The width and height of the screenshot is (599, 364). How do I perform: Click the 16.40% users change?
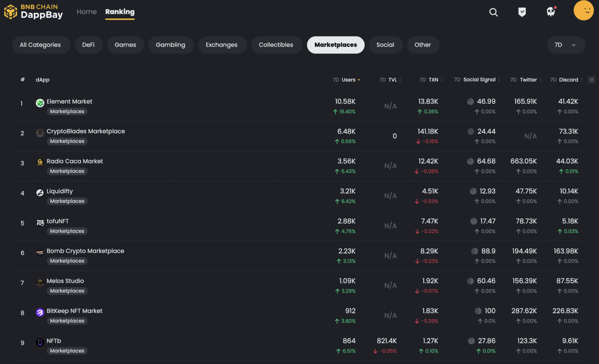[x=344, y=112]
